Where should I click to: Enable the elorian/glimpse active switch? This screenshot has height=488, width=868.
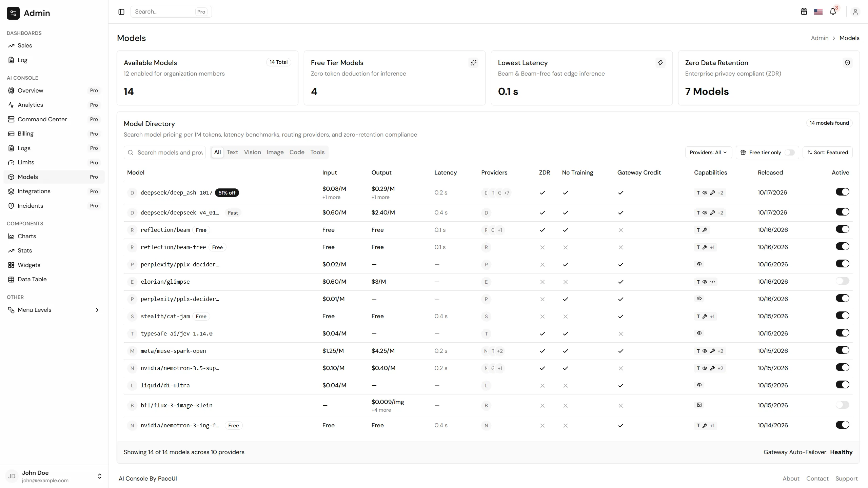coord(842,281)
